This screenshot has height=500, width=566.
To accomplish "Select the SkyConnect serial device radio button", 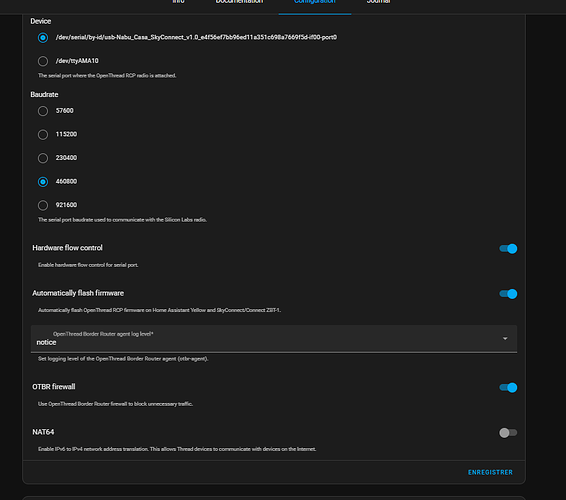I will (x=43, y=38).
